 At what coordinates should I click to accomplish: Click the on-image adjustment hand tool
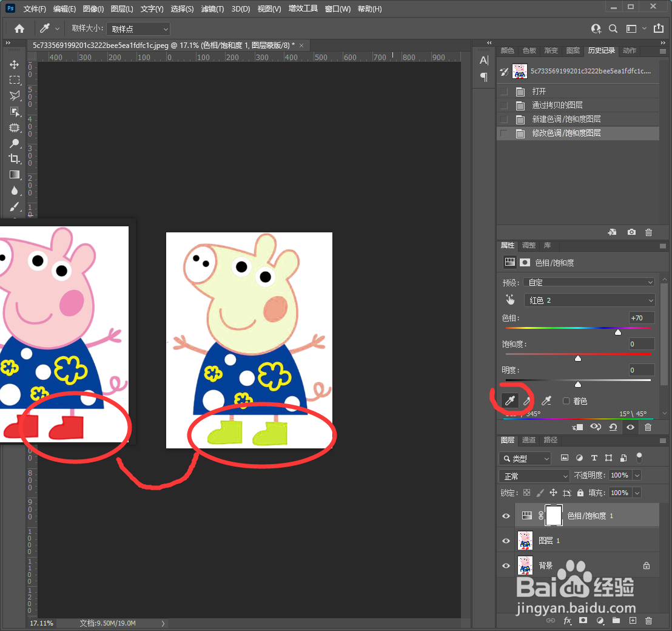pyautogui.click(x=510, y=300)
